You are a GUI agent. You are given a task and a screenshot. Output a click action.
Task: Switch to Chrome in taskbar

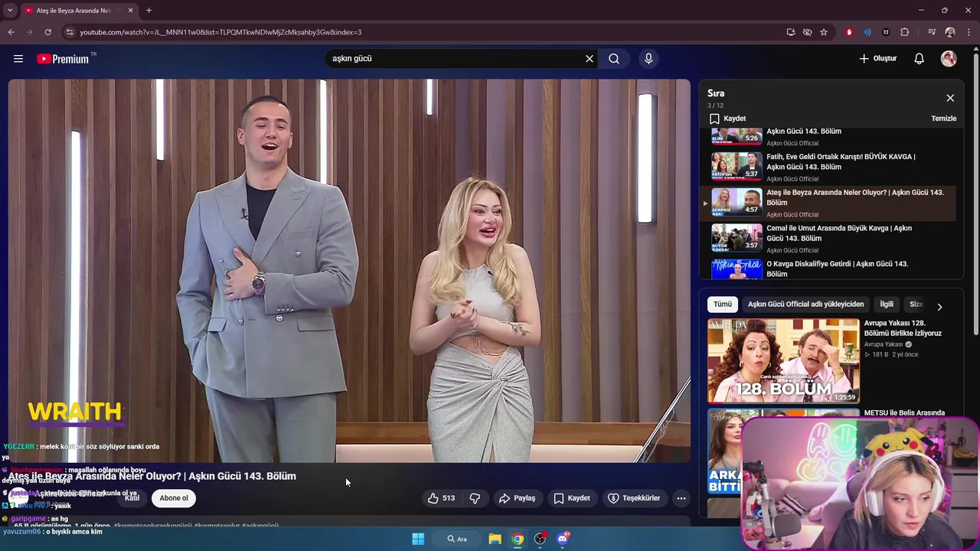tap(518, 539)
